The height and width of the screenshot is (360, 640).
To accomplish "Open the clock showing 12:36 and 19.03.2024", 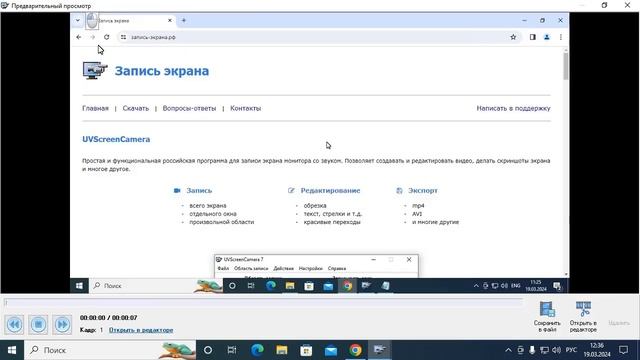I will 597,350.
